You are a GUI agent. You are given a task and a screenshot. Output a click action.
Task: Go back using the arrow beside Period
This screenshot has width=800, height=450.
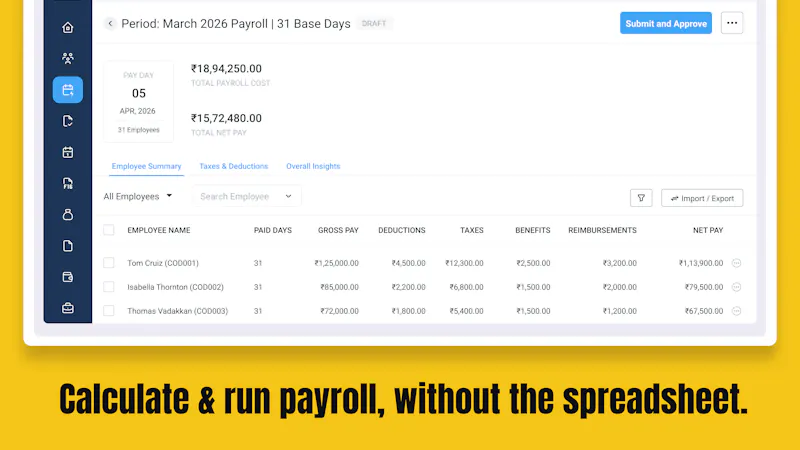coord(110,23)
